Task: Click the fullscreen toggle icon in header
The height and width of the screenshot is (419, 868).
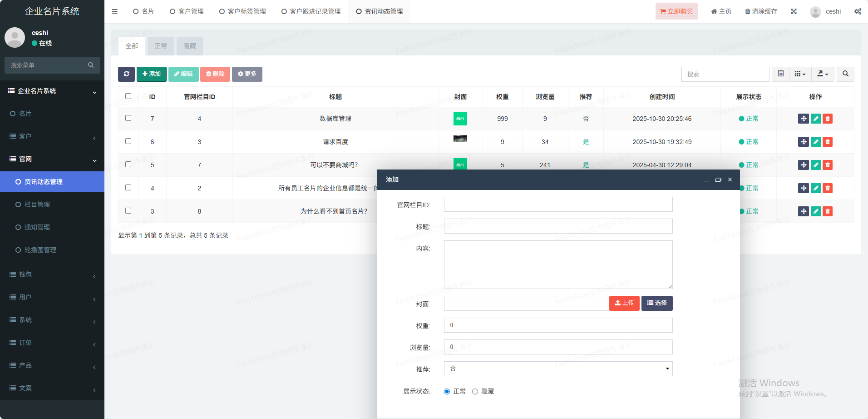Action: pyautogui.click(x=794, y=11)
